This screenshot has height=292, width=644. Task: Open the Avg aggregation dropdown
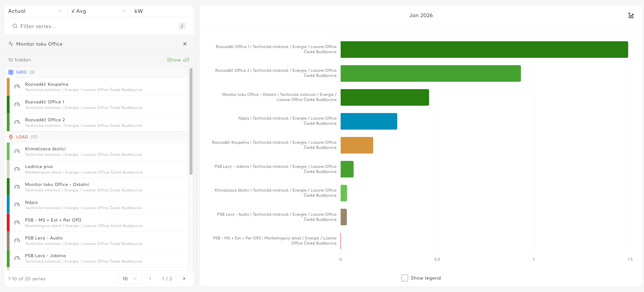[98, 11]
